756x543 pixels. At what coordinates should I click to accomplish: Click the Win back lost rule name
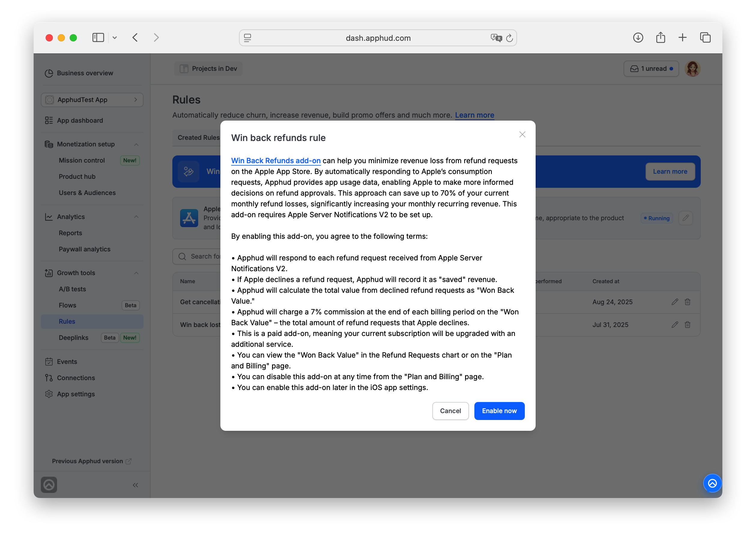200,325
